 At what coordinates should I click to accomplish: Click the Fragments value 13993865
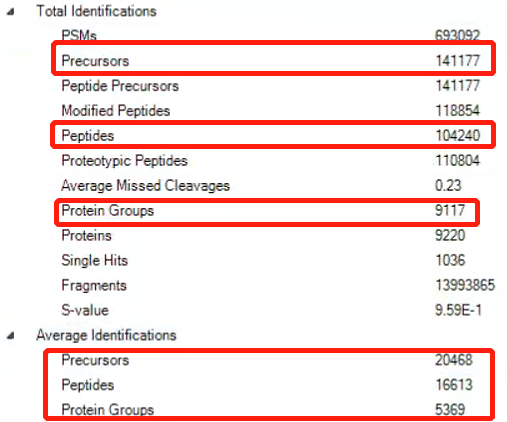[x=465, y=285]
